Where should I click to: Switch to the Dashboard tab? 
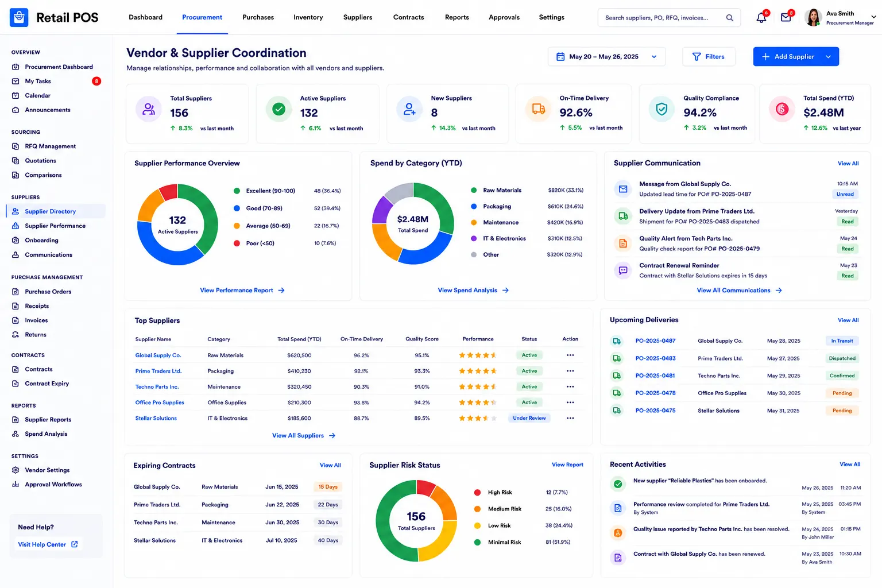click(146, 17)
